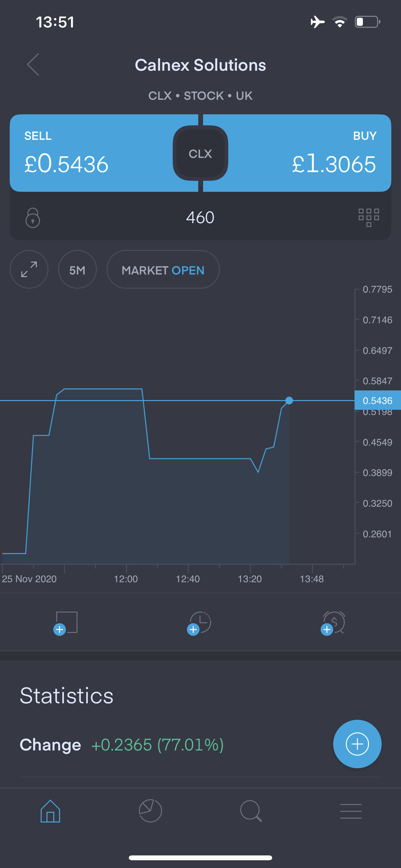Add to watchlist square plus icon

[66, 623]
